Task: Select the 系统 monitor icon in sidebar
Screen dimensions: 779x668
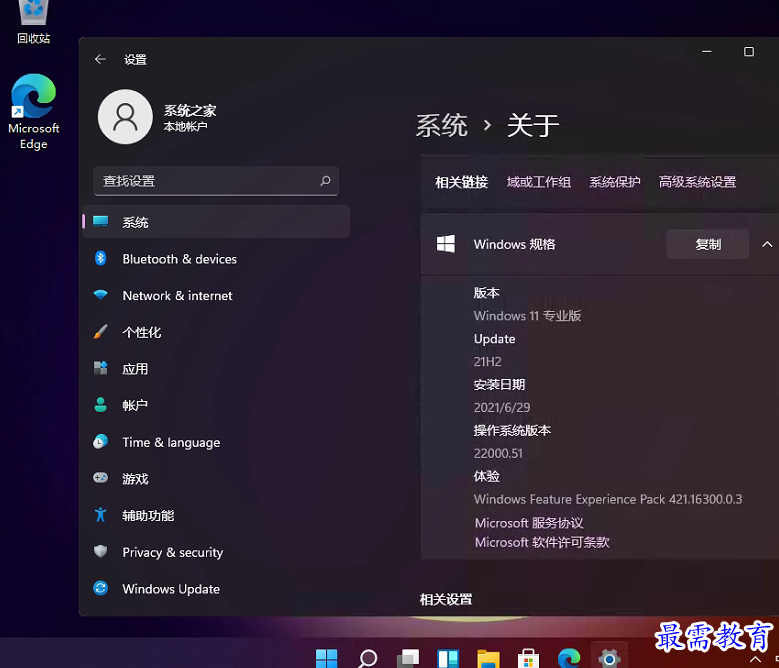Action: (x=100, y=221)
